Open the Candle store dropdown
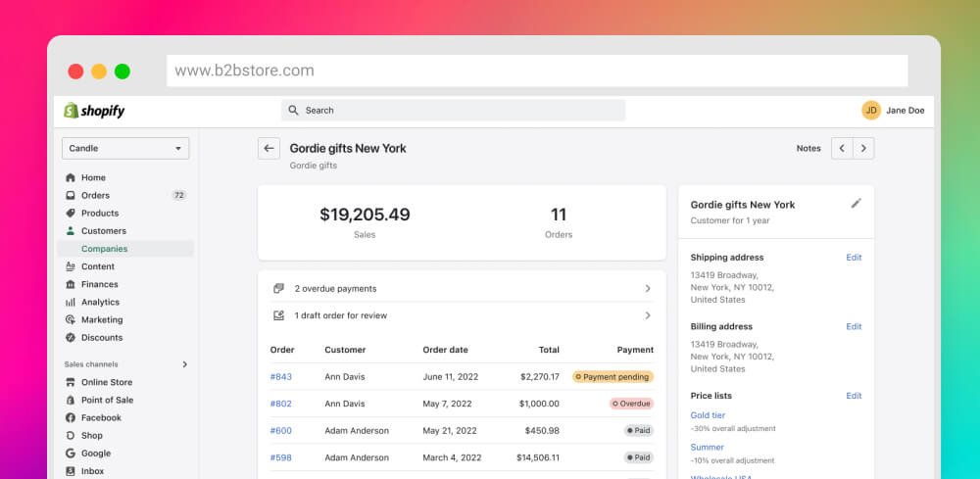The width and height of the screenshot is (980, 479). pyautogui.click(x=125, y=149)
